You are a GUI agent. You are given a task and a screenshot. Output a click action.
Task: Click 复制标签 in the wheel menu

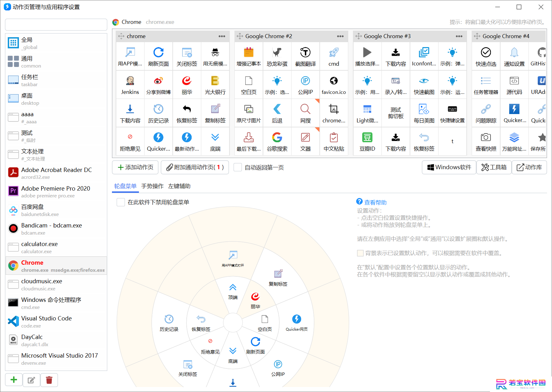(x=278, y=278)
